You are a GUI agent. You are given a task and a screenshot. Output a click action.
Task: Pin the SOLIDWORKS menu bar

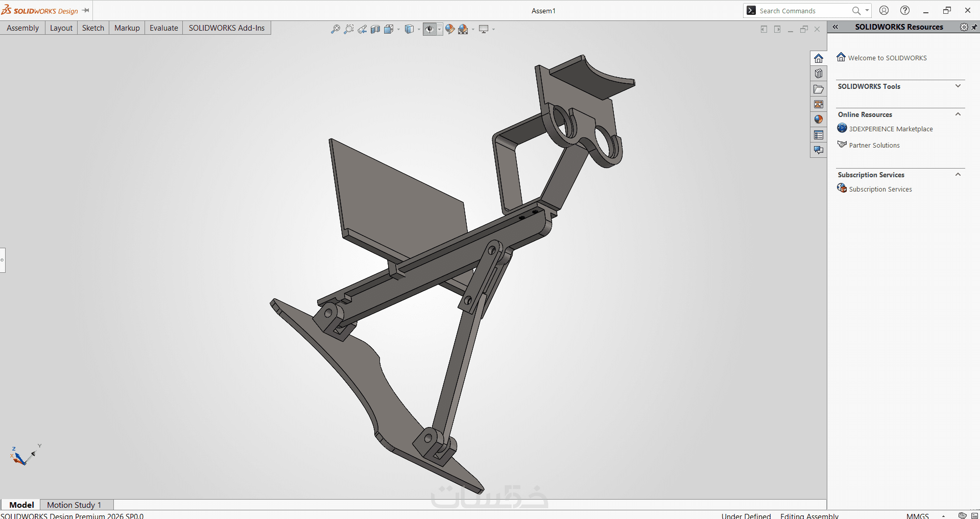pos(86,10)
